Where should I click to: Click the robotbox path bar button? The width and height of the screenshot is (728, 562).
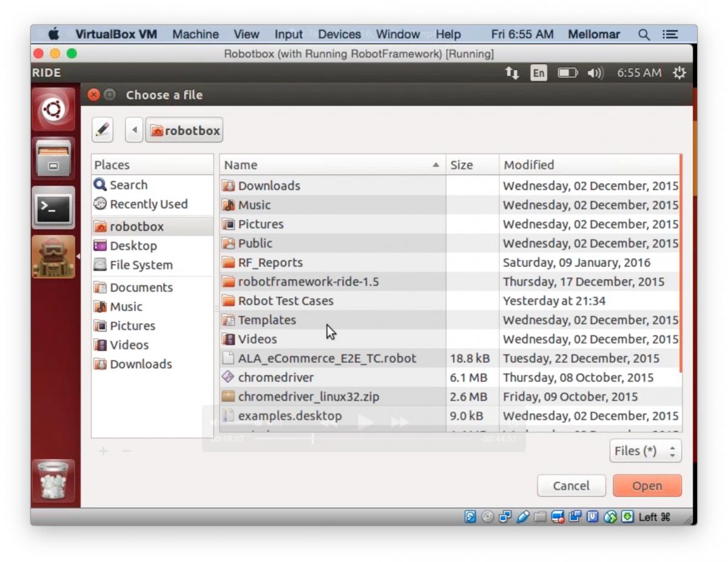[184, 130]
